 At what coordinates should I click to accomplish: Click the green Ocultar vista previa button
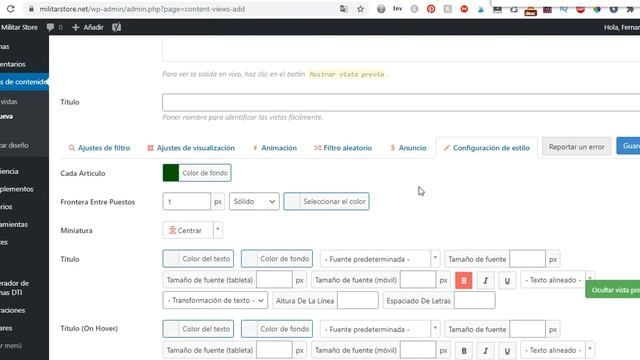613,290
